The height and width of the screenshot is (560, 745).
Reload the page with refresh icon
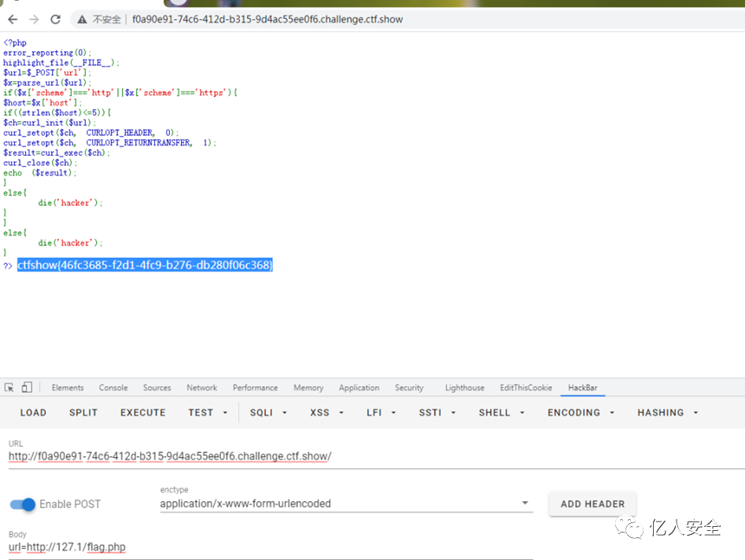56,20
